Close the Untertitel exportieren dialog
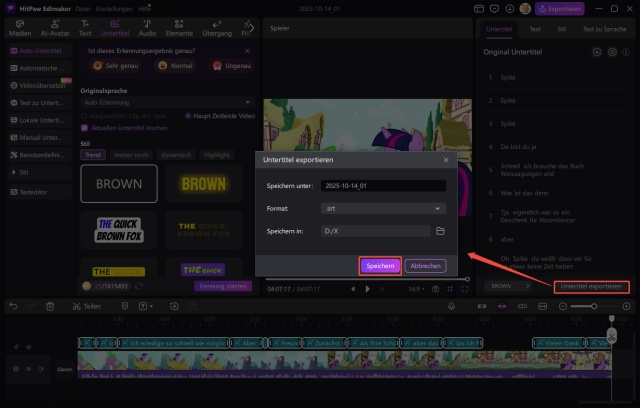640x408 pixels. 445,159
